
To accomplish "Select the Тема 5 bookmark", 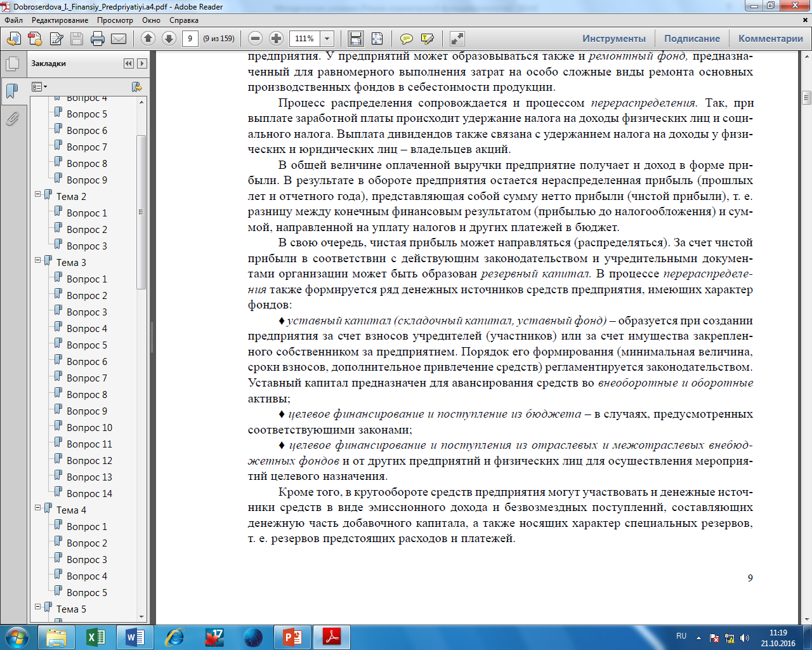I will click(71, 609).
